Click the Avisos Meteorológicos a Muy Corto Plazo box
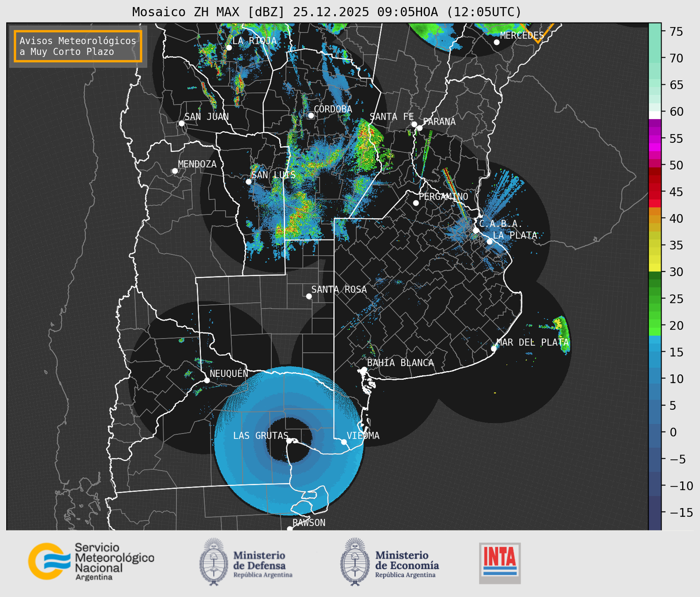 tap(78, 46)
